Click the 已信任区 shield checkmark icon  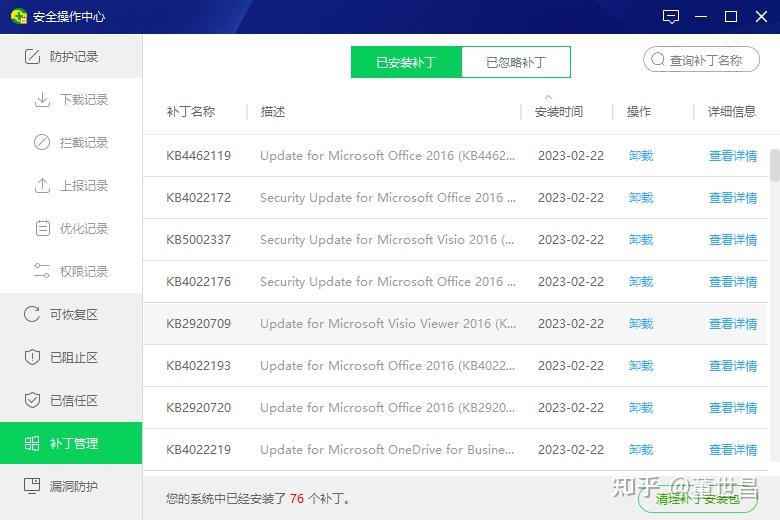(x=32, y=400)
